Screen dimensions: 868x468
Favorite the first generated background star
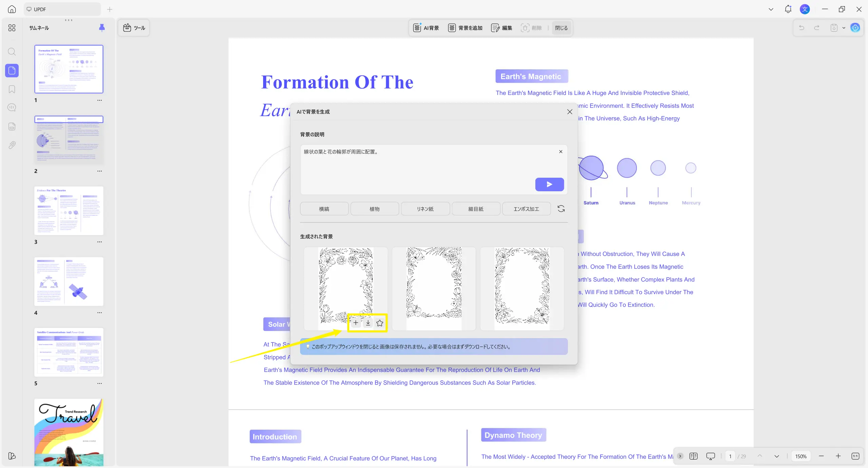[380, 323]
